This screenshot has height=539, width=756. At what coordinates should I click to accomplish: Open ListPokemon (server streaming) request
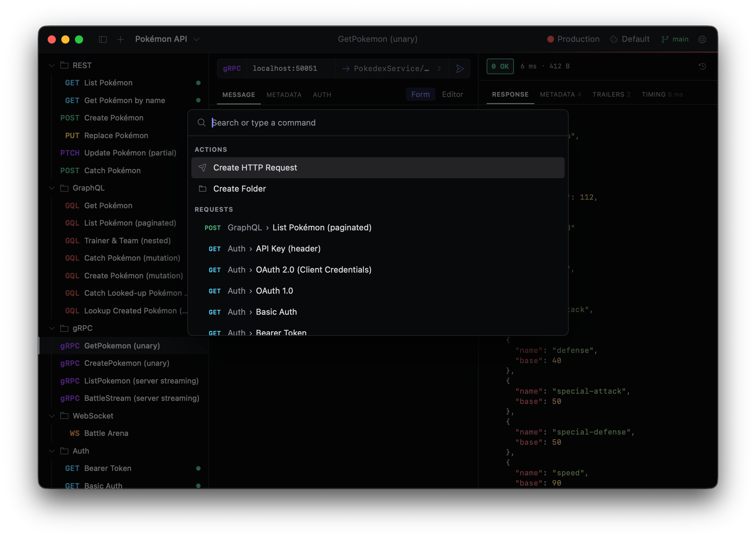coord(124,381)
